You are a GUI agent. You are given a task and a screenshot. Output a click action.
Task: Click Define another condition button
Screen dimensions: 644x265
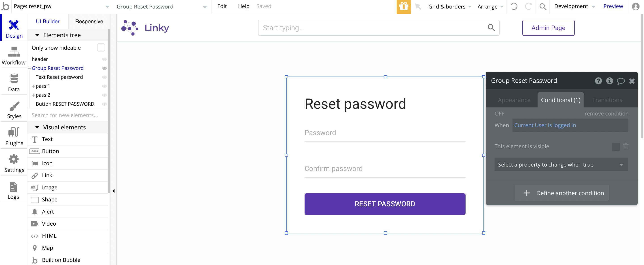[561, 193]
